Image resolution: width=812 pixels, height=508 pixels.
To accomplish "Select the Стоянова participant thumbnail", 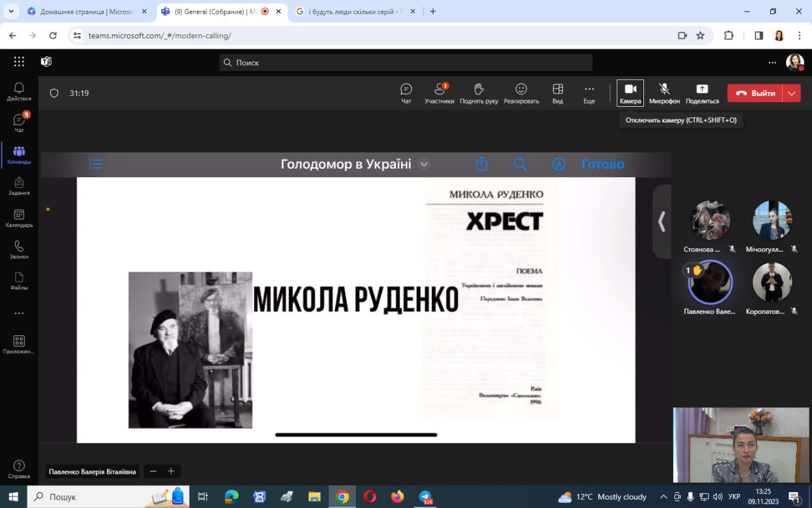I will click(x=710, y=220).
